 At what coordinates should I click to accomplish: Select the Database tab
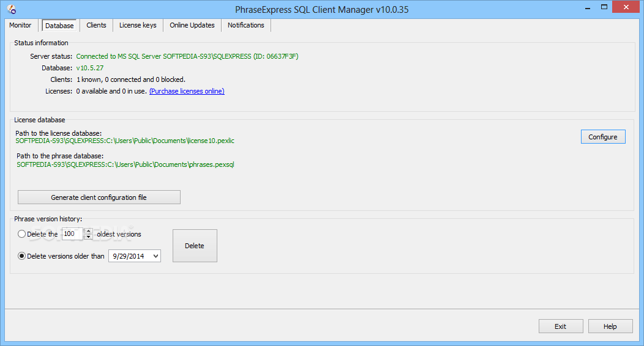coord(59,26)
